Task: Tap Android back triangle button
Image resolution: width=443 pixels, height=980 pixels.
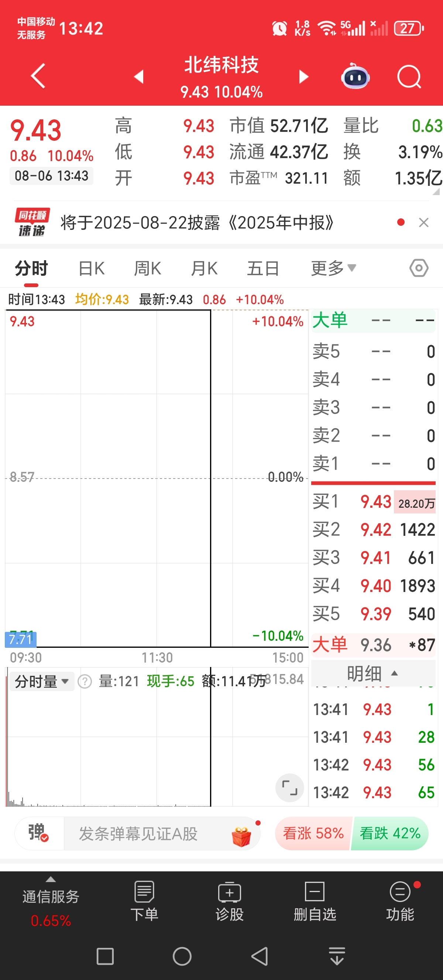Action: (x=260, y=956)
